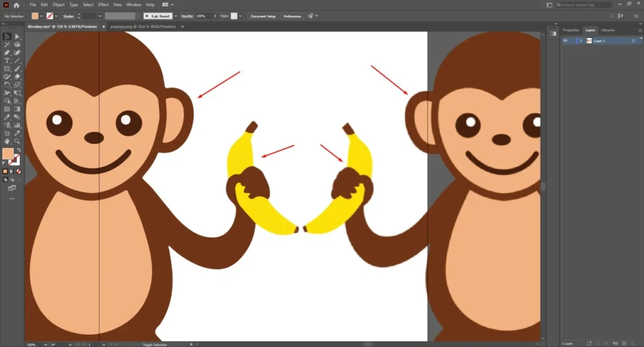Image resolution: width=644 pixels, height=347 pixels.
Task: Choose the Shaper tool
Action: [7, 76]
